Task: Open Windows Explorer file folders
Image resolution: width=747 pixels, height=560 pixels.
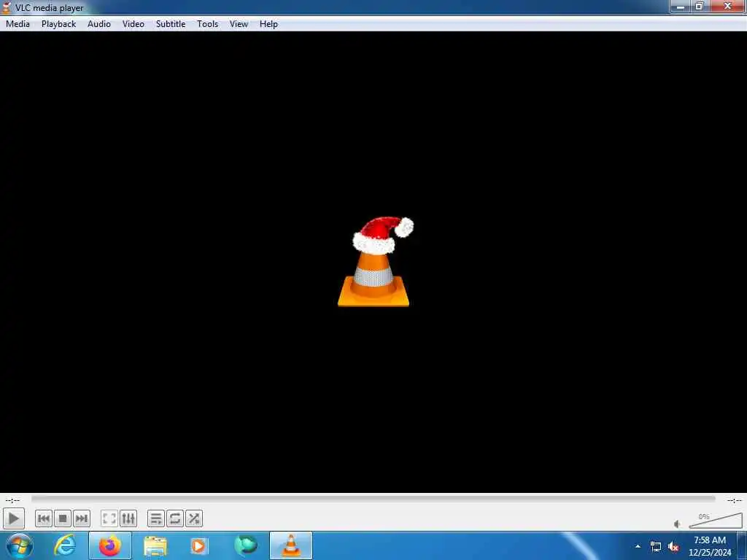Action: (x=155, y=546)
